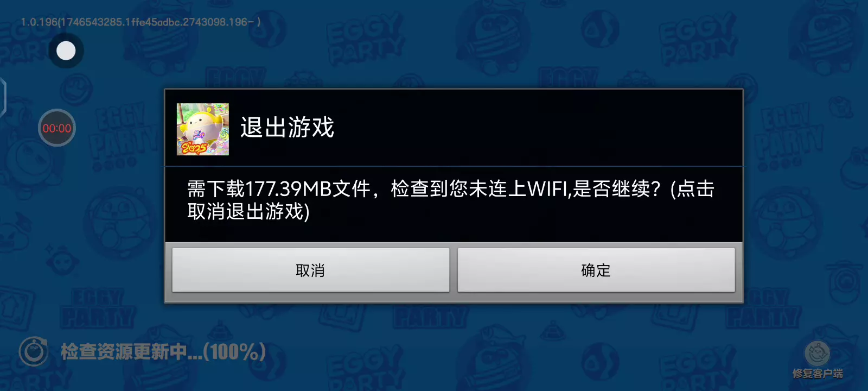Click the 退出游戏 dialog title
This screenshot has height=391, width=868.
[x=288, y=128]
